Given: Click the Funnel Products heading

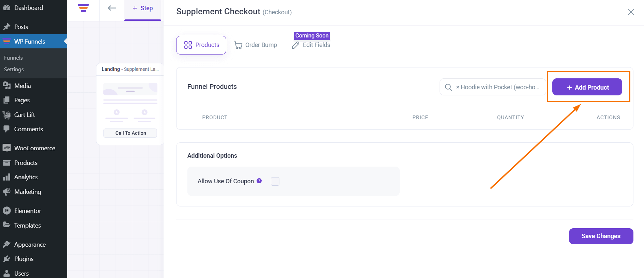Looking at the screenshot, I should [212, 87].
